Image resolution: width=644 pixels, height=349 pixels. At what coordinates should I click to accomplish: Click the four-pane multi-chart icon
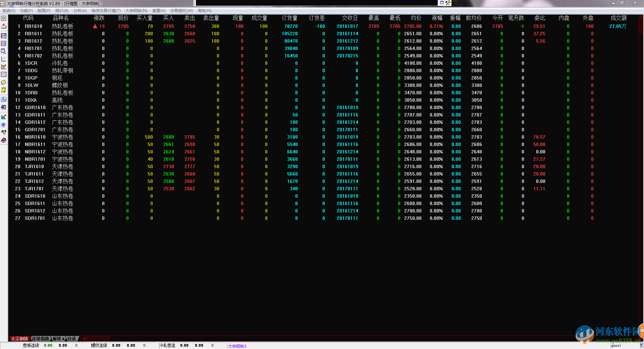point(4,74)
